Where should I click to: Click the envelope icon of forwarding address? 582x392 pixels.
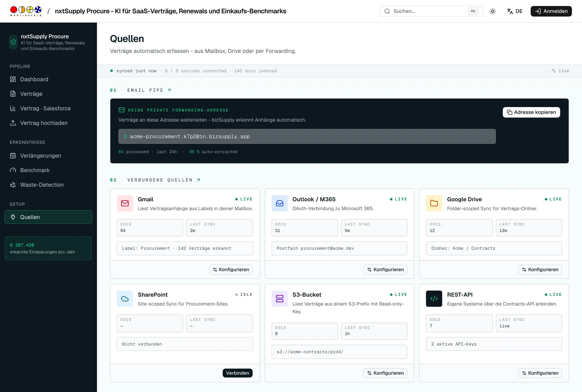122,110
